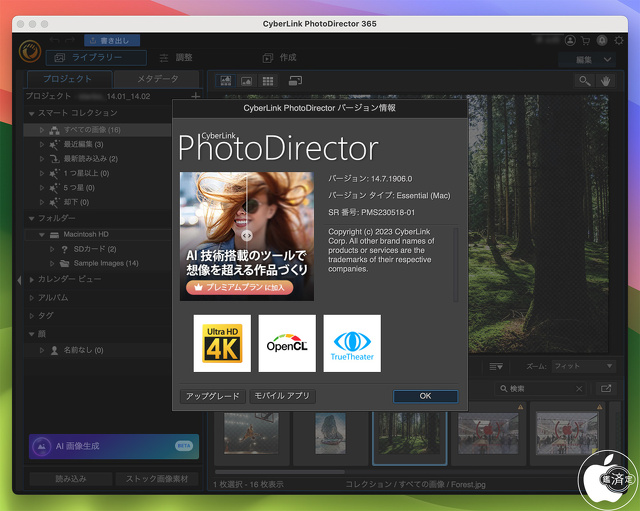The width and height of the screenshot is (640, 511).
Task: Select the hand pan tool
Action: 605,81
